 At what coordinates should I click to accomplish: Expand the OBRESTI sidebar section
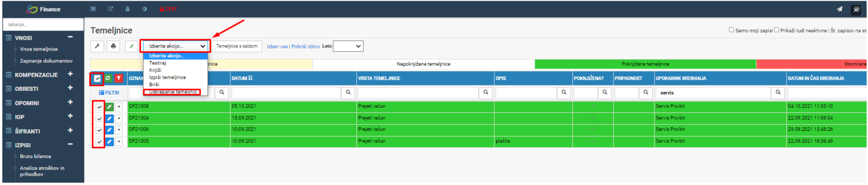pos(70,88)
